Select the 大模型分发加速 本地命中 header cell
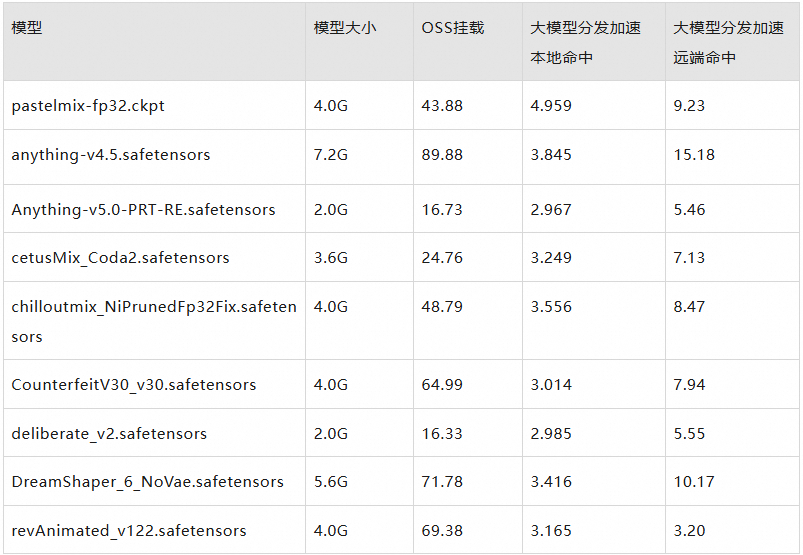Viewport: 803px width, 555px height. click(585, 42)
